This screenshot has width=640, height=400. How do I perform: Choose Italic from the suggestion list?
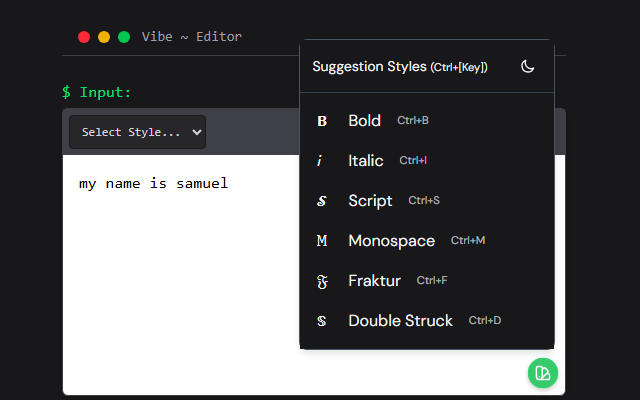click(366, 161)
